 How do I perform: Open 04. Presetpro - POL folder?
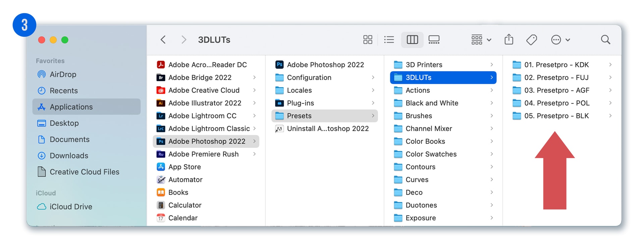562,103
